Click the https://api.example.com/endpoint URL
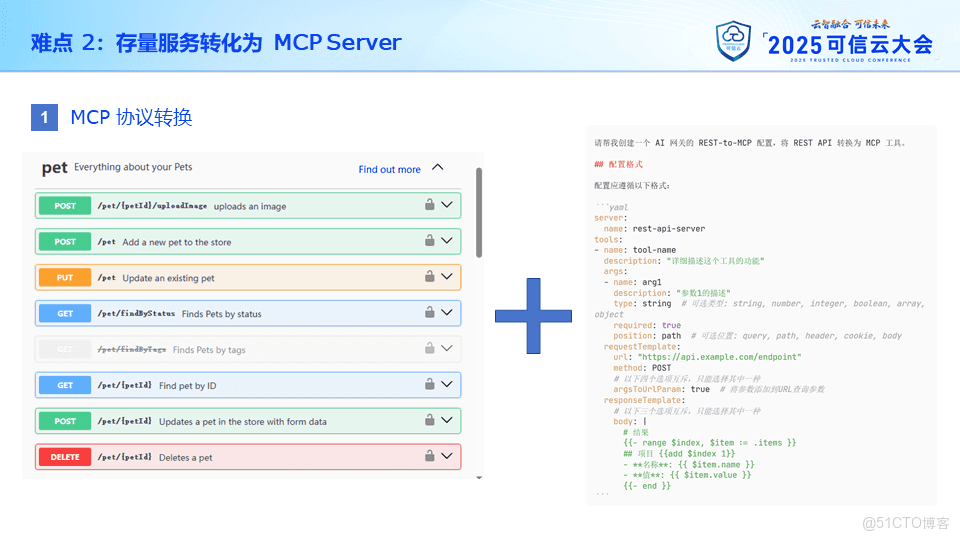This screenshot has width=960, height=540. point(719,357)
